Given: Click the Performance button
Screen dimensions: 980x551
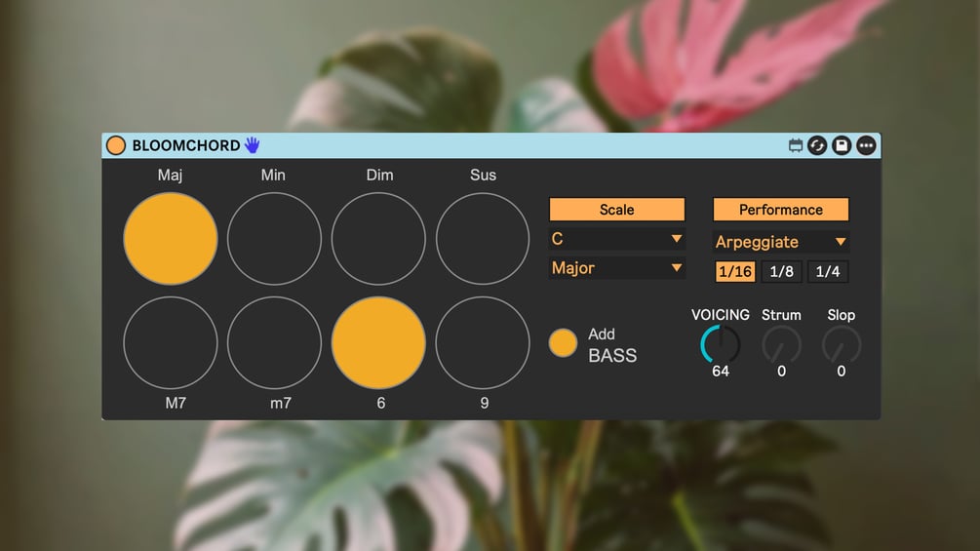Looking at the screenshot, I should coord(781,210).
